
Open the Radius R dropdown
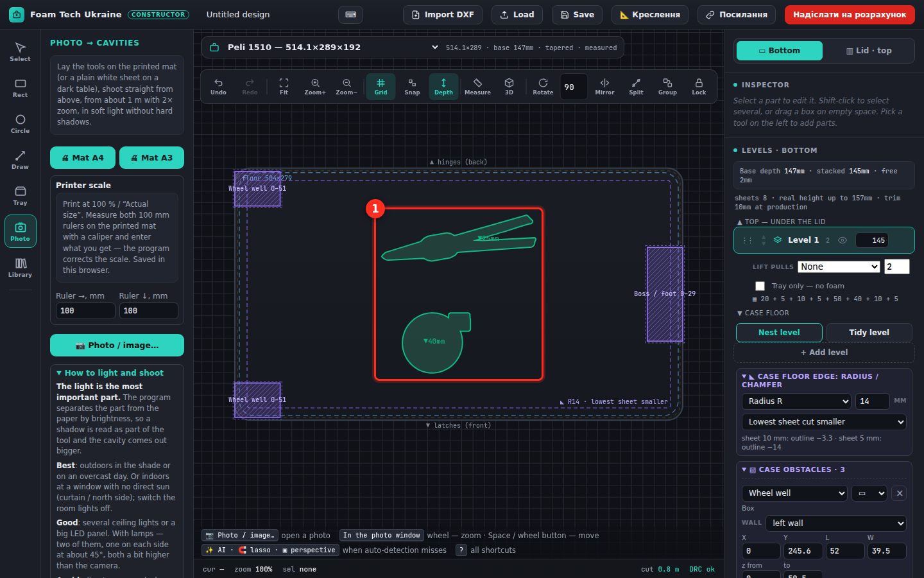pyautogui.click(x=796, y=401)
